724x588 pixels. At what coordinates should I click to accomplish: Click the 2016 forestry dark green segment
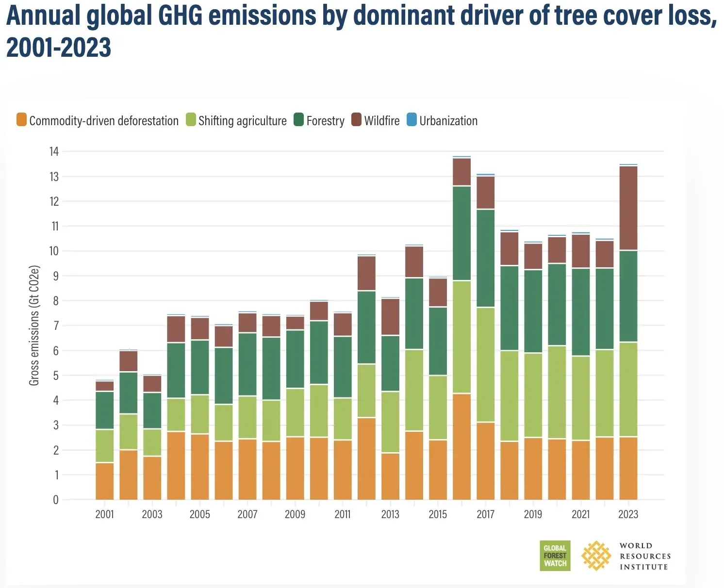462,233
